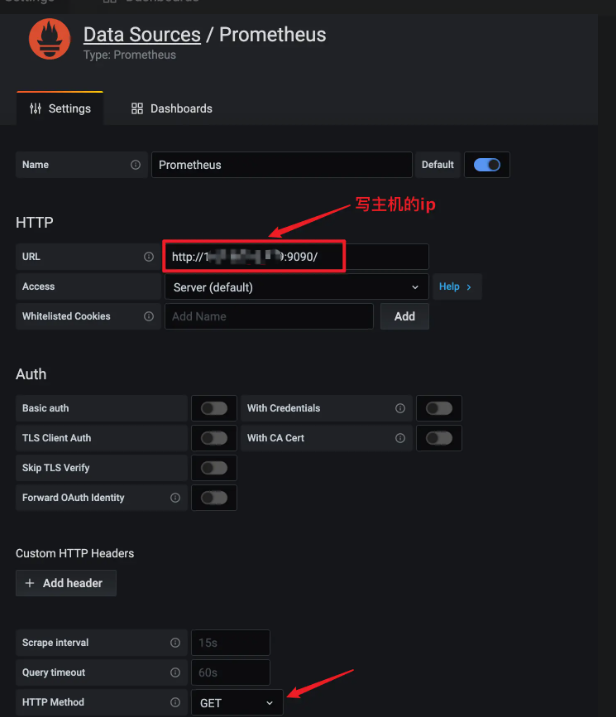
Task: Disable the Default data source toggle
Action: click(487, 165)
